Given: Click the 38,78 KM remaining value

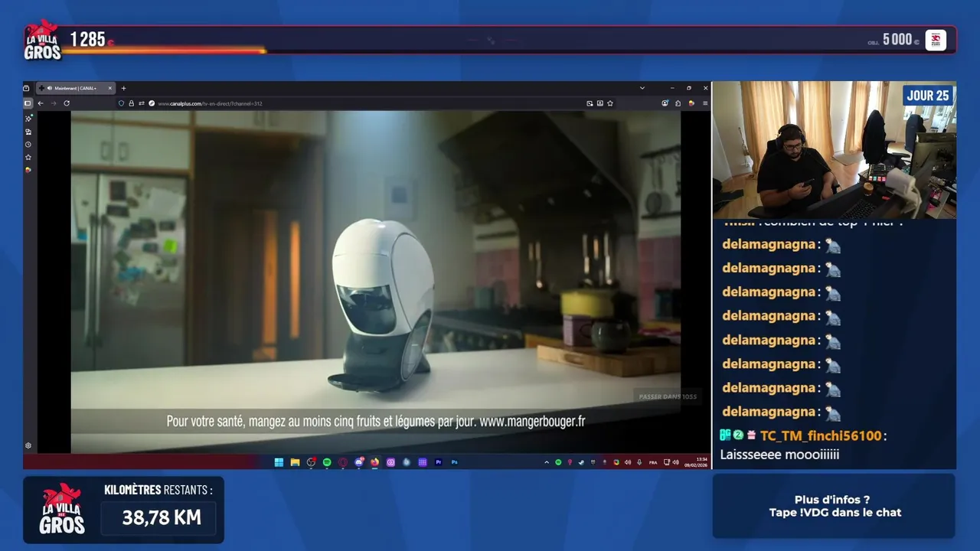Looking at the screenshot, I should [x=162, y=518].
